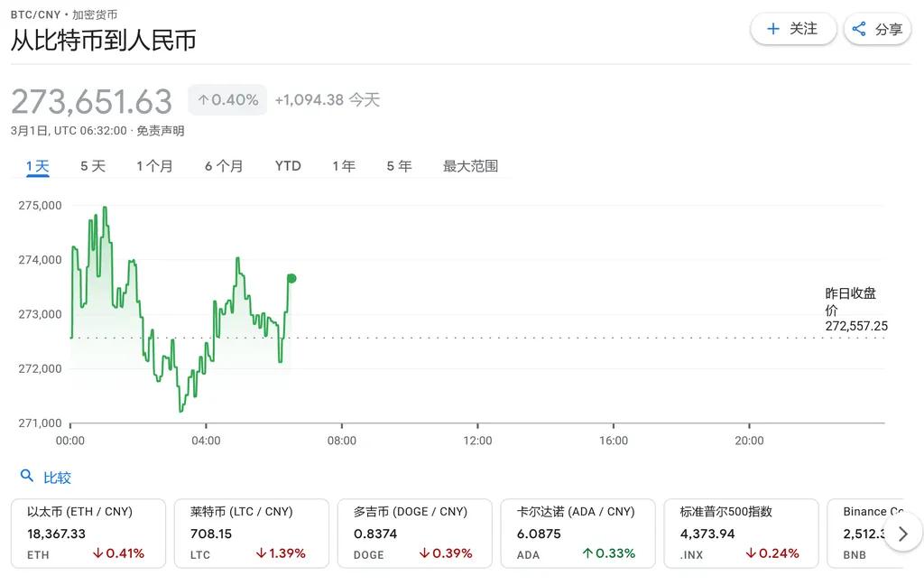Show the 最大范围 chart range
This screenshot has width=924, height=585.
click(470, 166)
